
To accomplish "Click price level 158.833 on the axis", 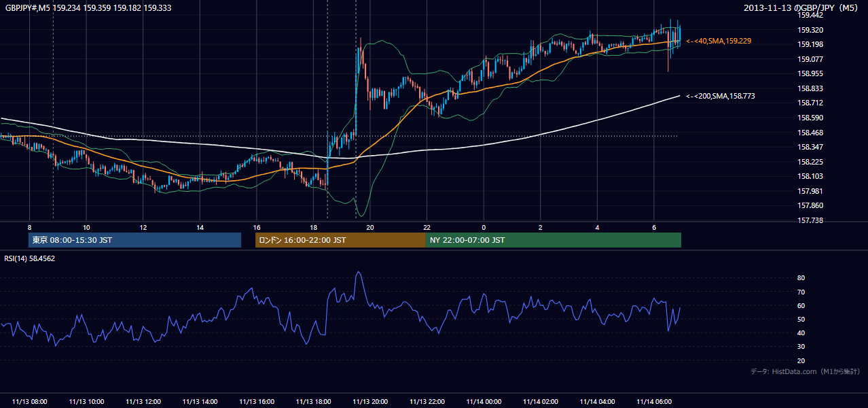I will pyautogui.click(x=810, y=88).
